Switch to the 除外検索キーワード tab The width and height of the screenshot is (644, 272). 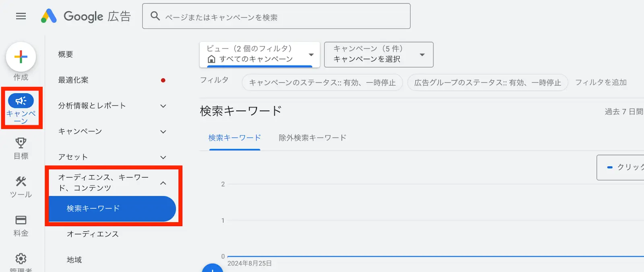(x=312, y=138)
